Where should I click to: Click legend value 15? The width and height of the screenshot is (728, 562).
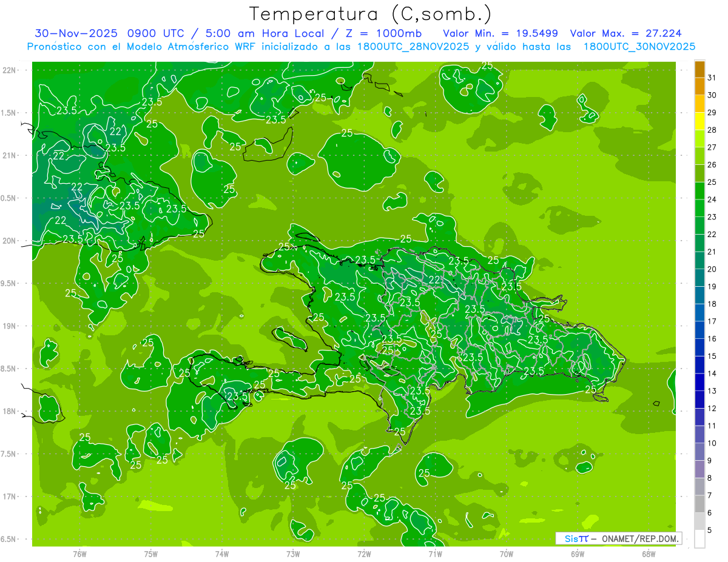click(x=712, y=356)
